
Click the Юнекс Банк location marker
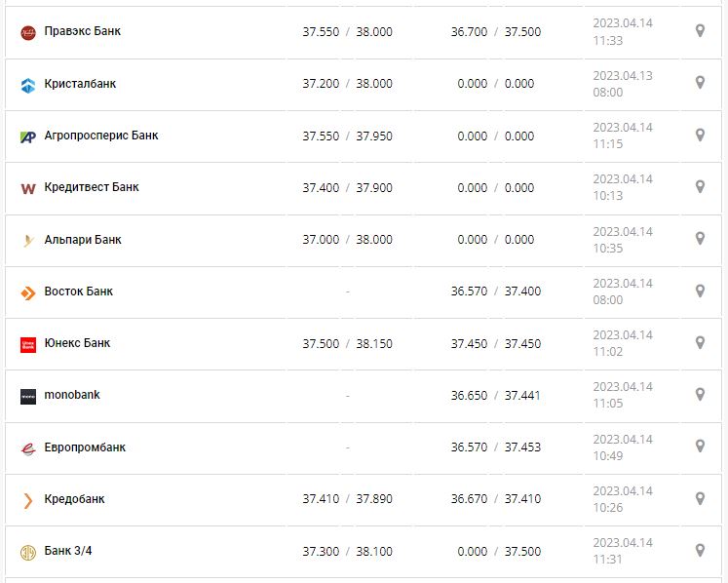[699, 343]
